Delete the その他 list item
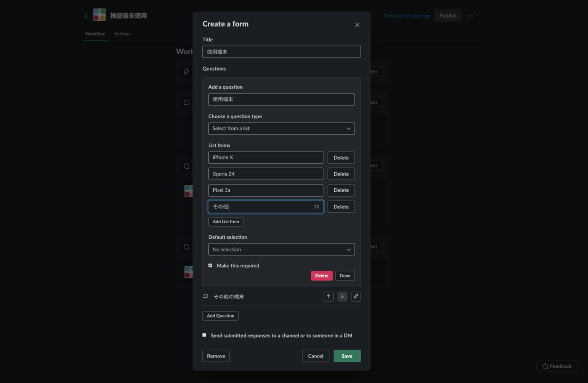This screenshot has height=383, width=588. coord(341,206)
